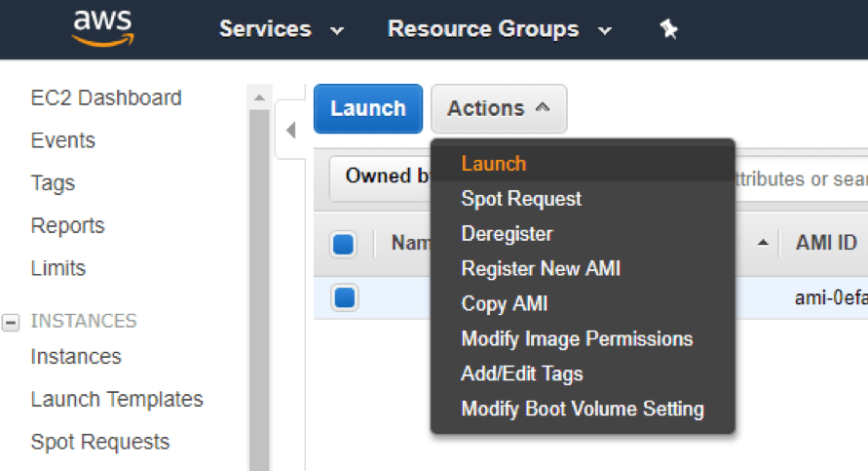
Task: Open Events in the sidebar
Action: tap(63, 140)
